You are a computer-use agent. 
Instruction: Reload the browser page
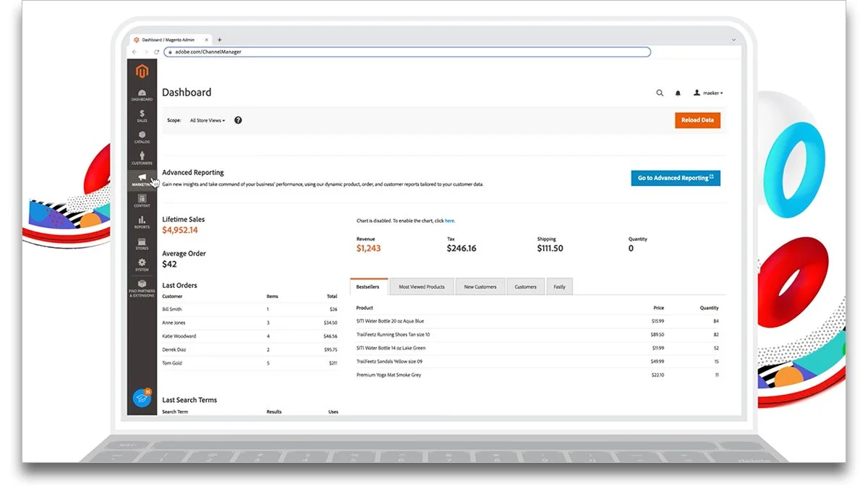pyautogui.click(x=156, y=52)
